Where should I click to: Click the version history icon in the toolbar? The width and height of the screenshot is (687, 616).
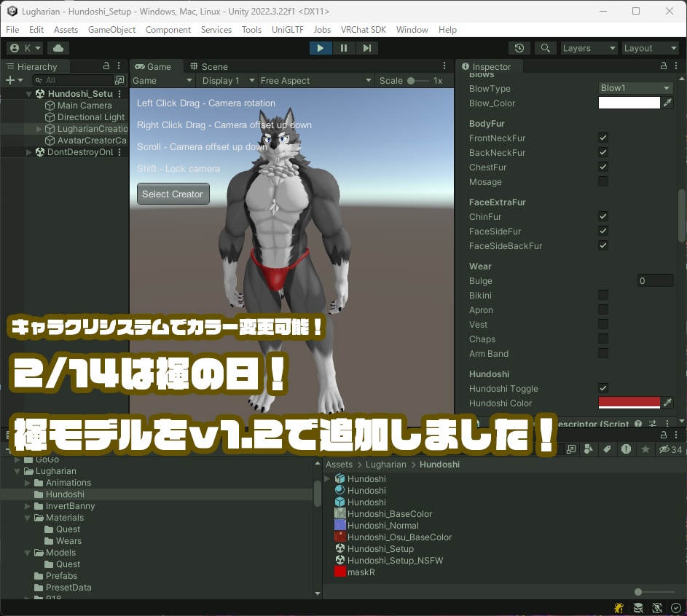click(518, 47)
